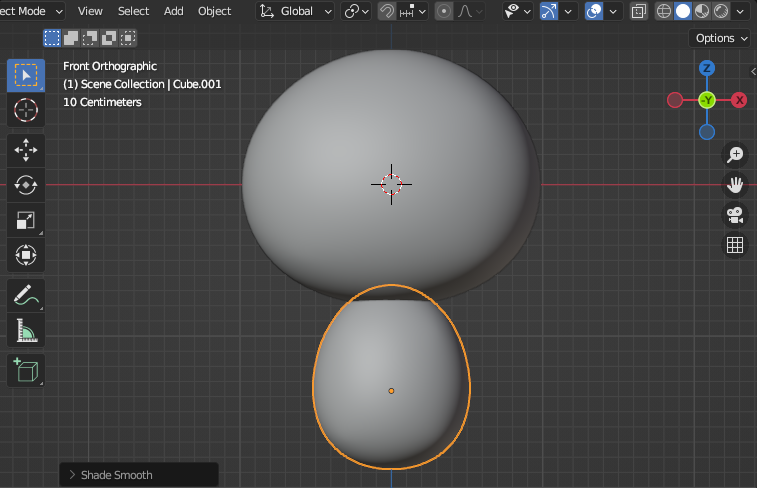Expand sidebar with arrow at right edge
Screen dimensions: 757x488
[x=753, y=71]
